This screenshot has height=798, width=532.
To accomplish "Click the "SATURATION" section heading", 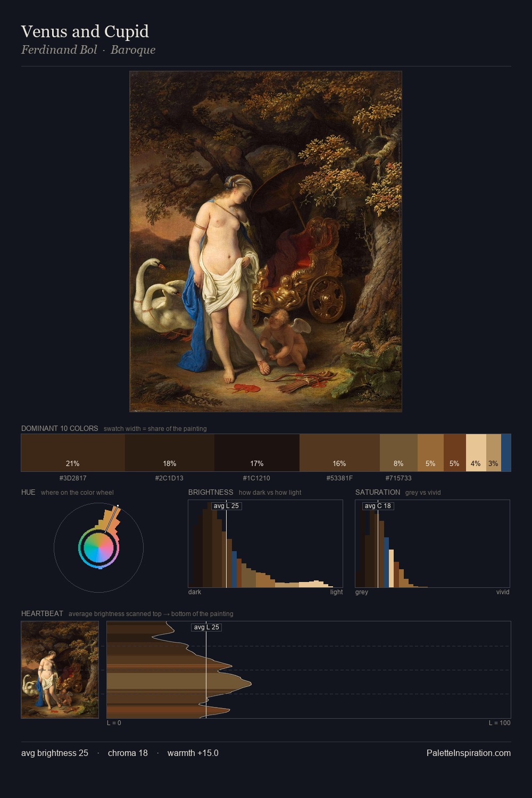I will [x=378, y=492].
